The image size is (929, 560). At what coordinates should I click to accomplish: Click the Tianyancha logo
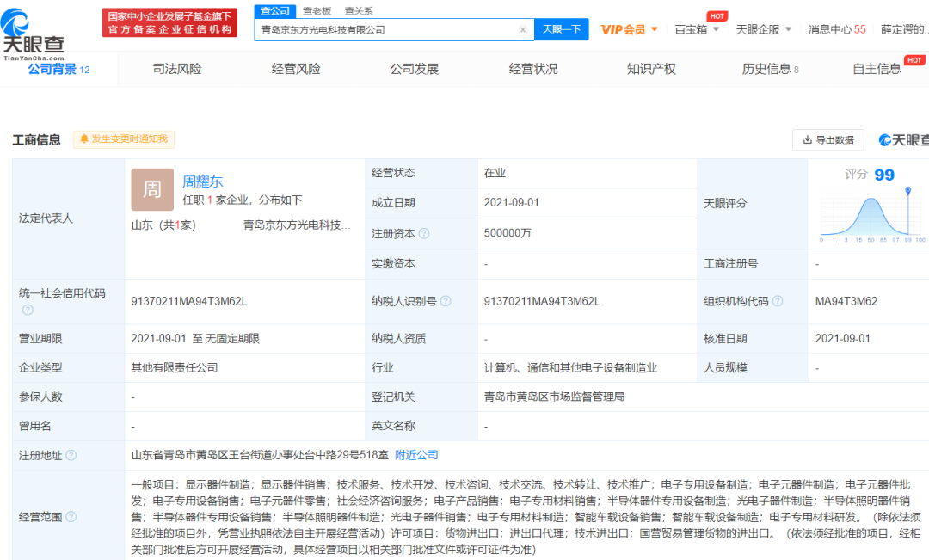(32, 34)
